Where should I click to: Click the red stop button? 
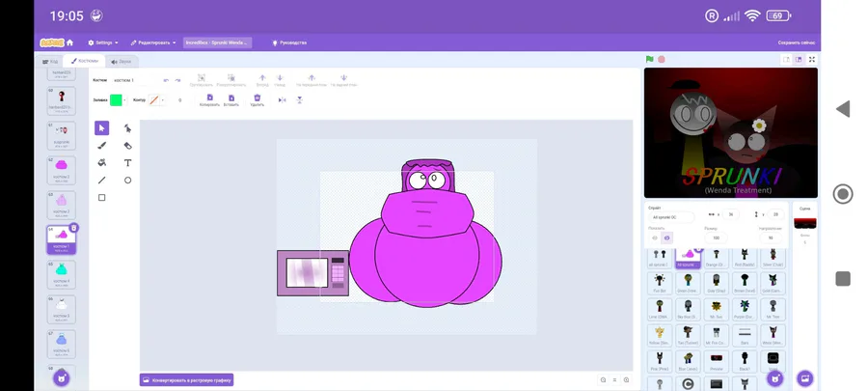click(661, 59)
